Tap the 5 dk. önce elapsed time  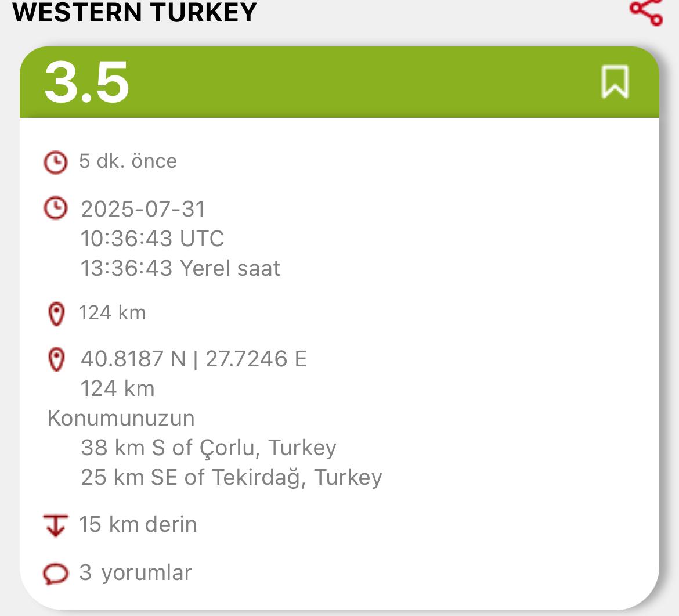pyautogui.click(x=128, y=161)
